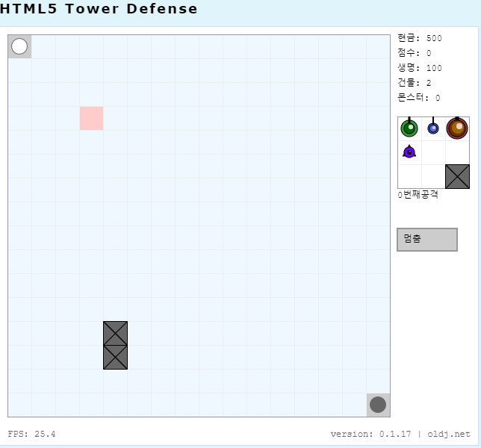The image size is (481, 448).
Task: Select the upper placed wall block on map
Action: (115, 333)
